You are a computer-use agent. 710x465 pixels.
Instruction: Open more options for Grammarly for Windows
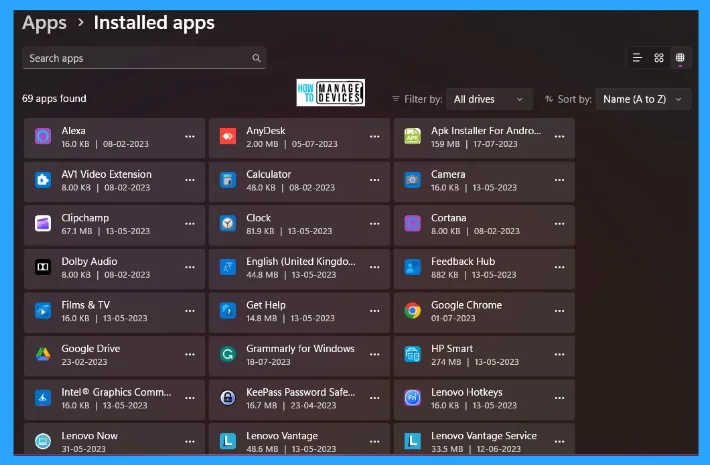(x=374, y=354)
